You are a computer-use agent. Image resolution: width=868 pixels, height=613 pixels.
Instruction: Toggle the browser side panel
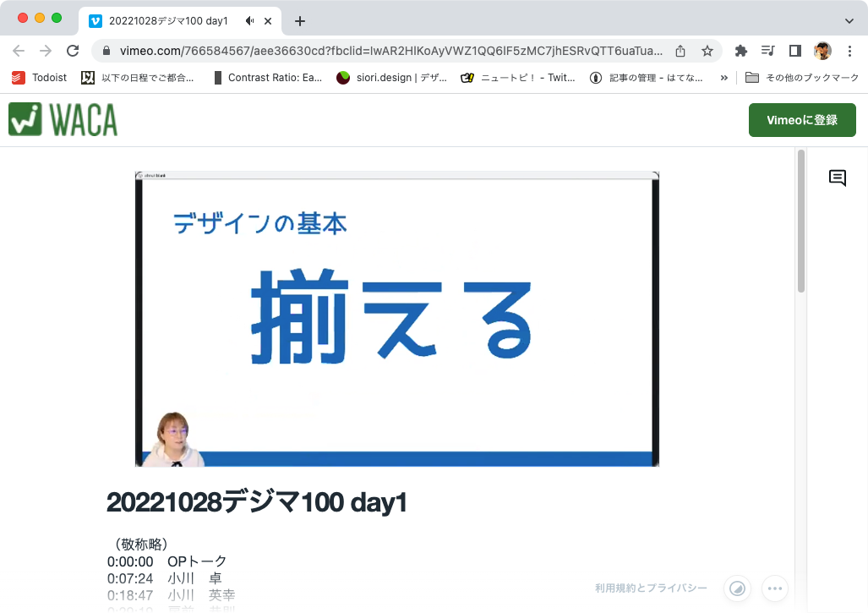pos(795,51)
